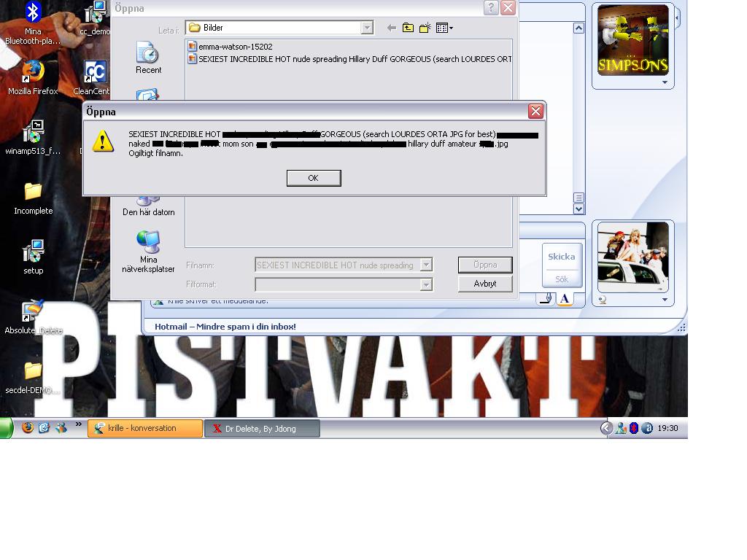
Task: Select the winamp513 installer icon
Action: 33,138
